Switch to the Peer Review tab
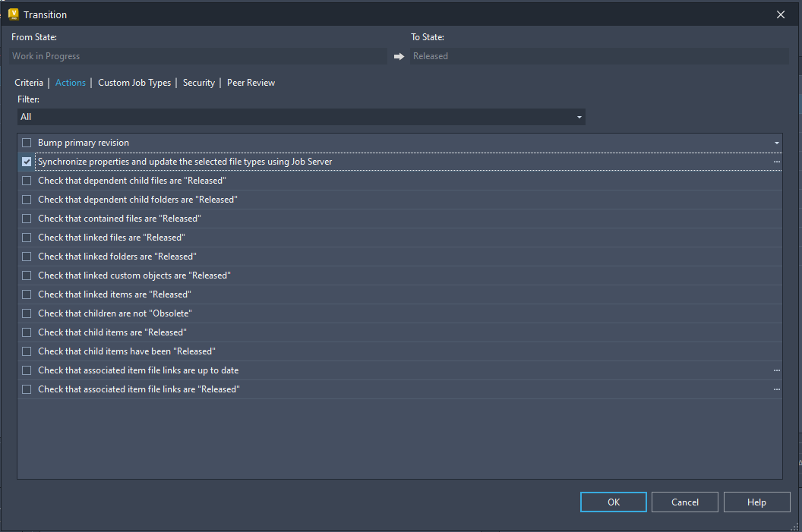802x532 pixels. [251, 82]
